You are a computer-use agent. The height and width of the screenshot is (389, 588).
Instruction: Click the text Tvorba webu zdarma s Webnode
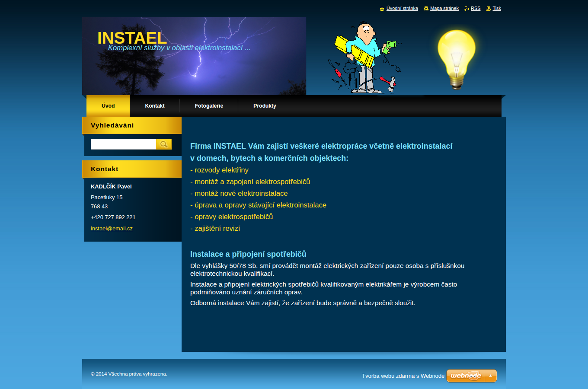coord(403,376)
